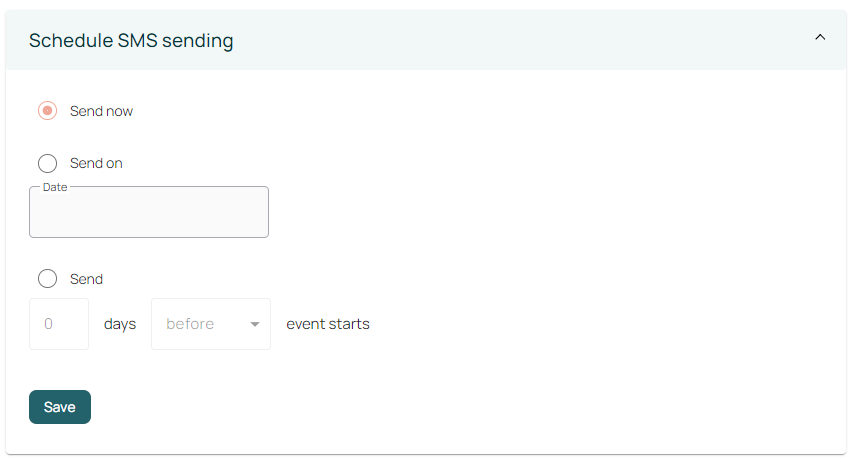The width and height of the screenshot is (855, 464).
Task: Click the Send label beside third radio
Action: click(86, 279)
